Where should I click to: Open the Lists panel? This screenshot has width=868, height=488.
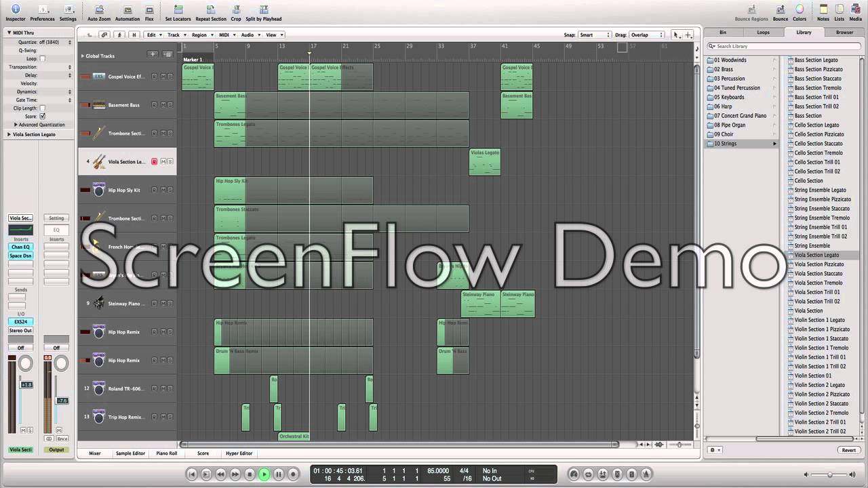(840, 12)
